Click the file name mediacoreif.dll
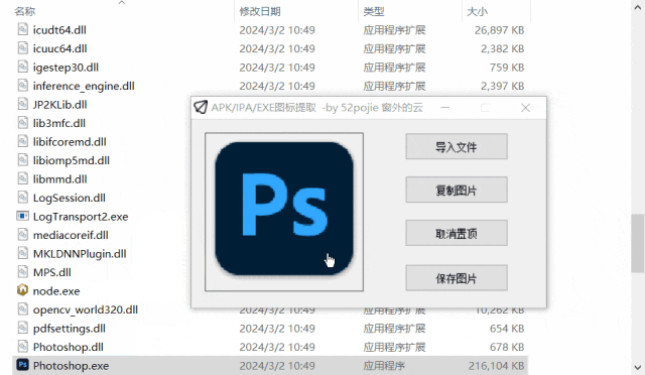 tap(71, 235)
